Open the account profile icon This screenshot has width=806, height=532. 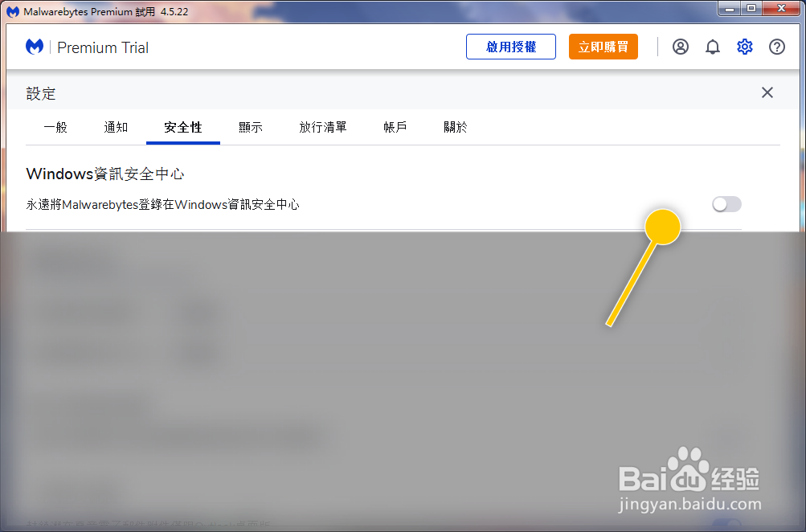coord(680,47)
